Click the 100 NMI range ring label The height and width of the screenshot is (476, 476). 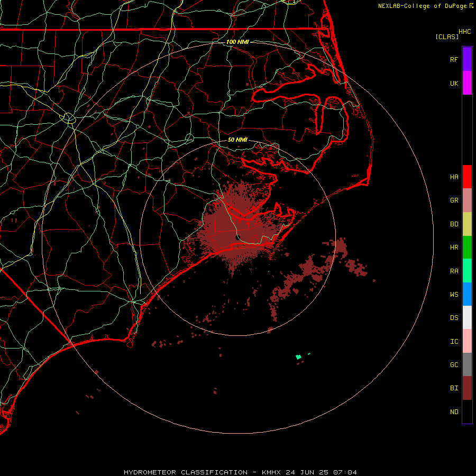237,42
